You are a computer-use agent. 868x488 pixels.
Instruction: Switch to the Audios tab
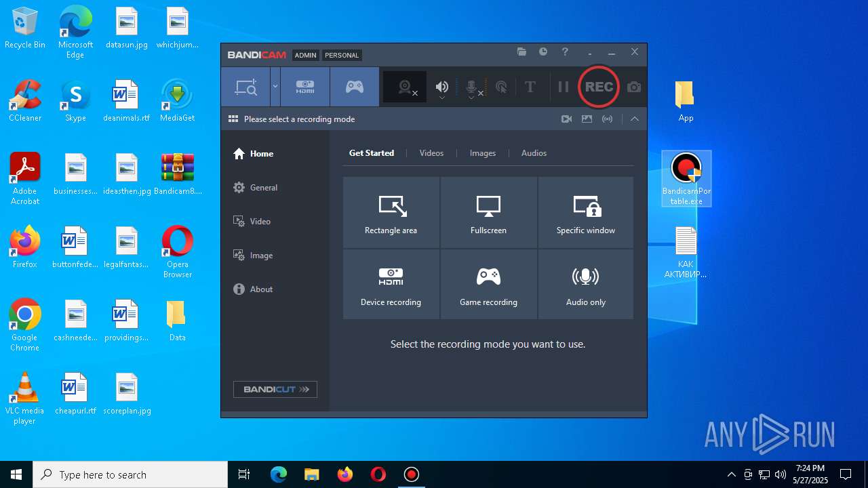(x=534, y=153)
